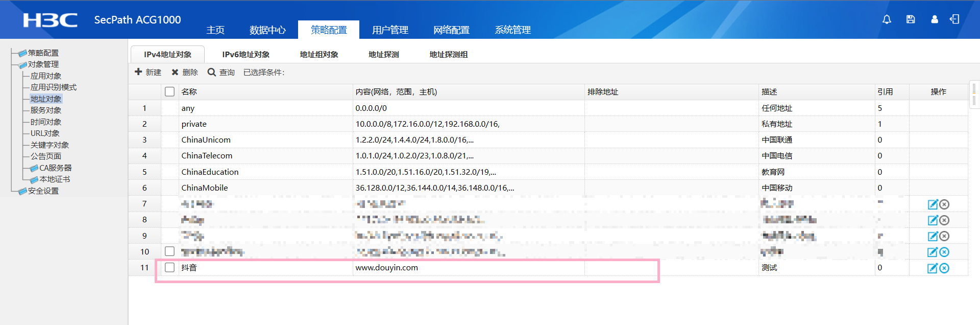Screen dimensions: 980x325
Task: Toggle the select-all checkbox in table header
Action: (x=170, y=91)
